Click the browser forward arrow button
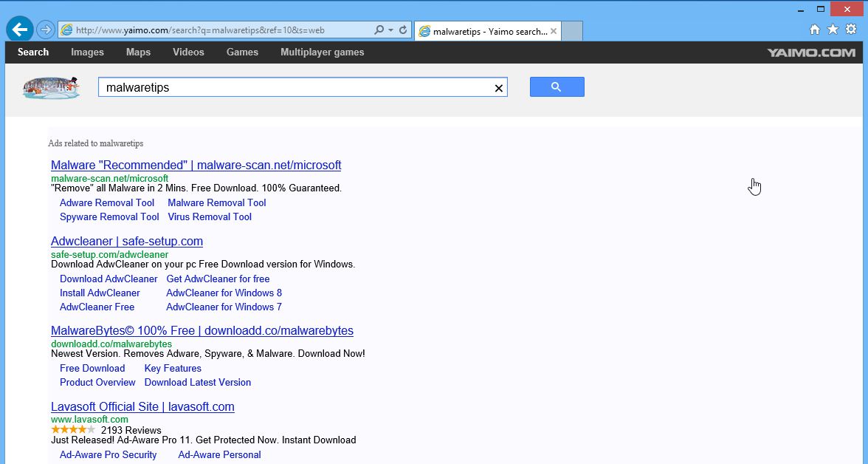This screenshot has height=464, width=868. click(x=46, y=30)
